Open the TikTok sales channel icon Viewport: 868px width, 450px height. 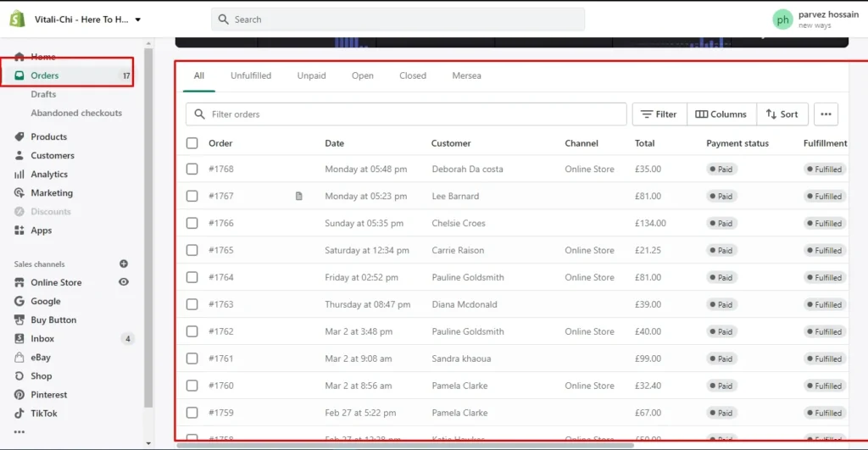click(19, 413)
